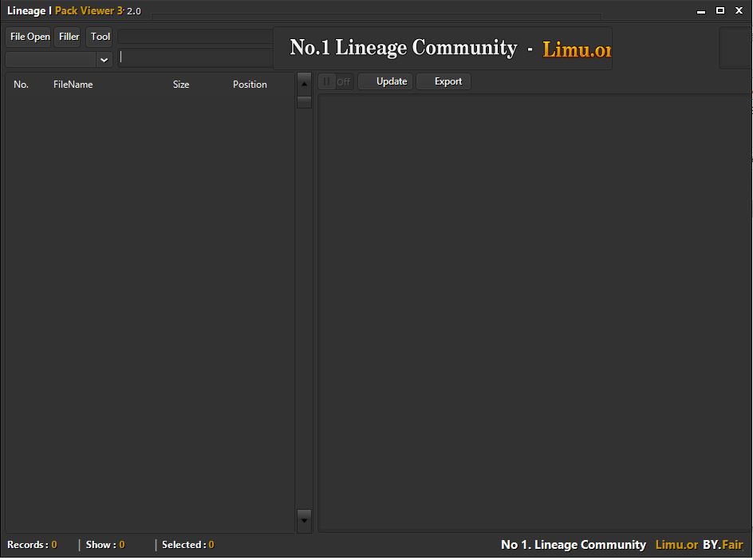Click the Records count in status bar
Viewport: 753px width, 560px height.
point(32,545)
